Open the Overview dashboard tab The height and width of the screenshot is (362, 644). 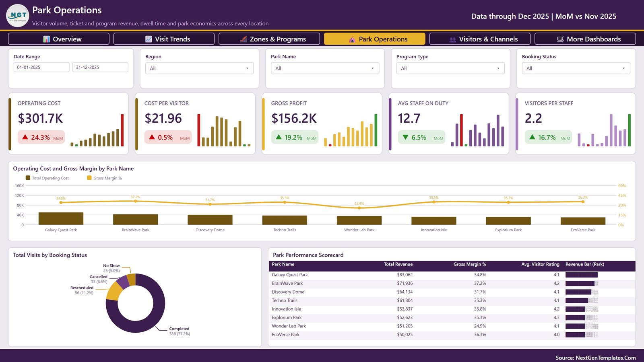[59, 39]
